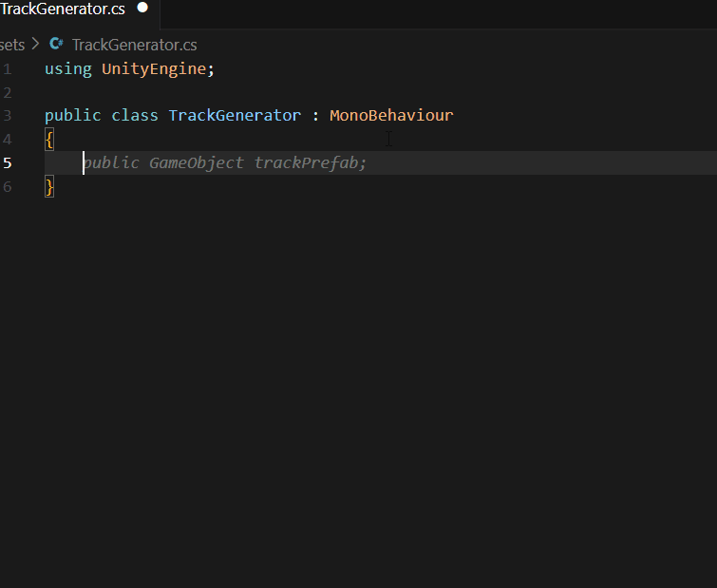Viewport: 717px width, 588px height.
Task: Click line number 2 in the gutter
Action: pos(7,92)
